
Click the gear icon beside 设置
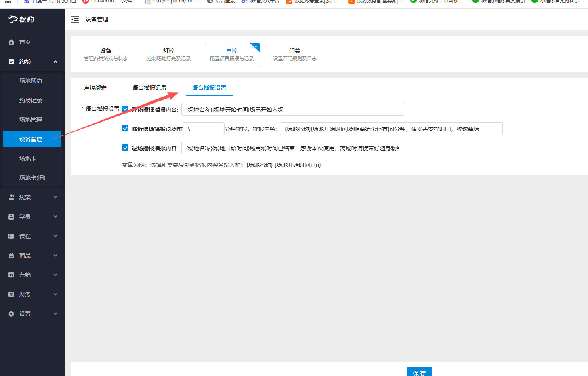[x=10, y=313]
